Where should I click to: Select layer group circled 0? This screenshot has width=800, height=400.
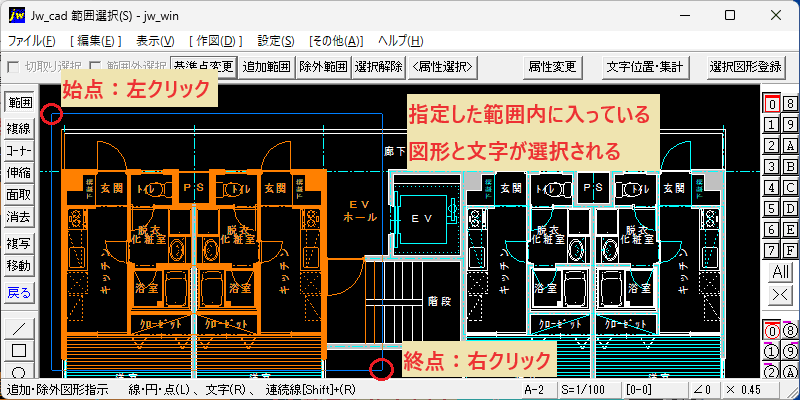pos(772,331)
